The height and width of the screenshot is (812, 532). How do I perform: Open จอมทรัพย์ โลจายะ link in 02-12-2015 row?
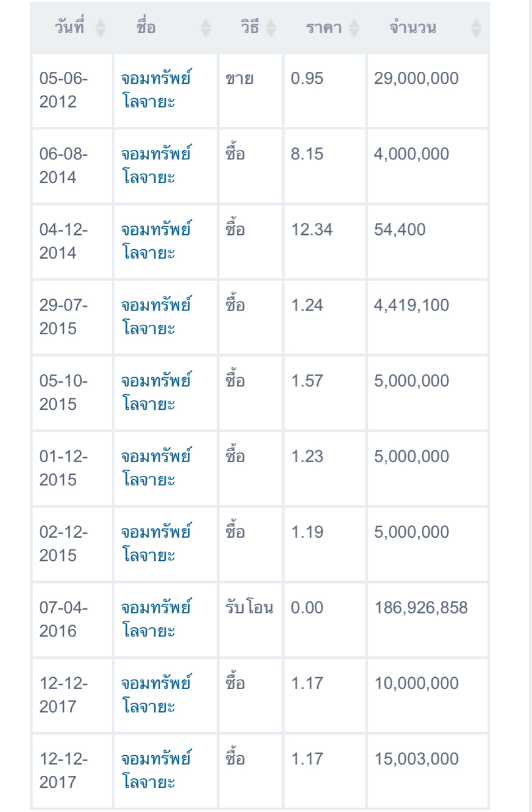click(155, 543)
